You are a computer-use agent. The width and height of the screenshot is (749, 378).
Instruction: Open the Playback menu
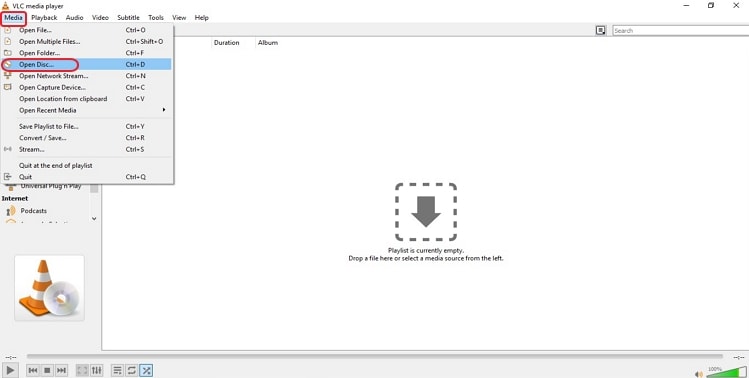pos(44,18)
